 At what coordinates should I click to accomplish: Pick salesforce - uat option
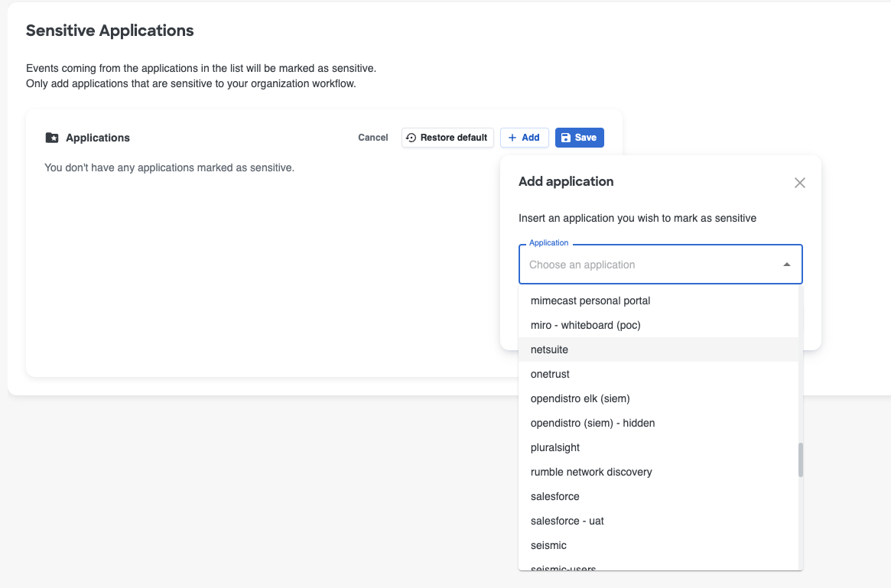[567, 521]
